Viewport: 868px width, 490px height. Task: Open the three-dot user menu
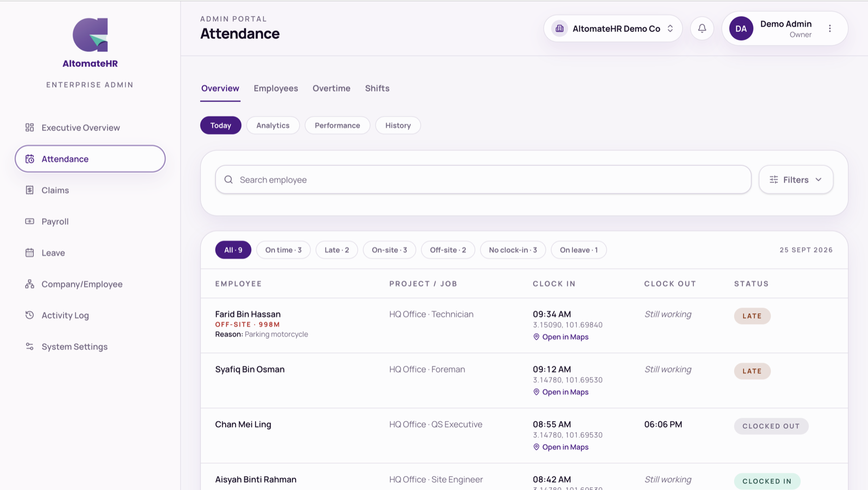coord(829,29)
